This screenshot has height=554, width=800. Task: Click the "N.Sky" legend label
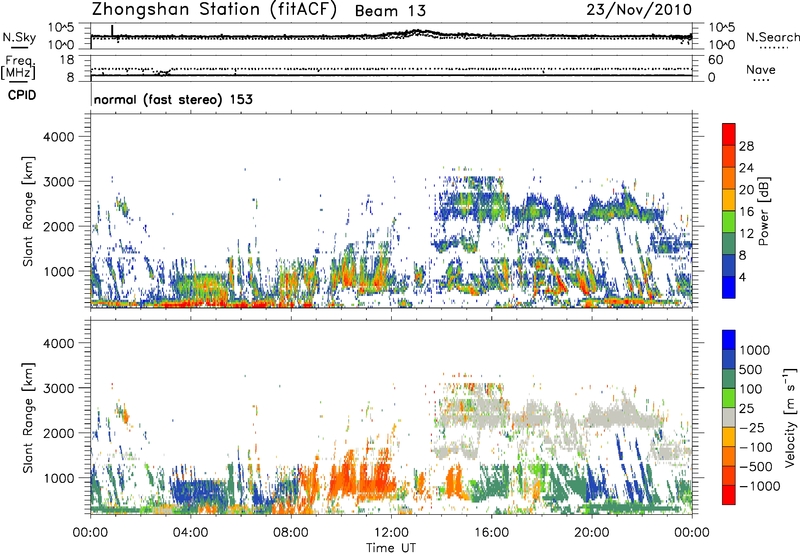point(19,37)
